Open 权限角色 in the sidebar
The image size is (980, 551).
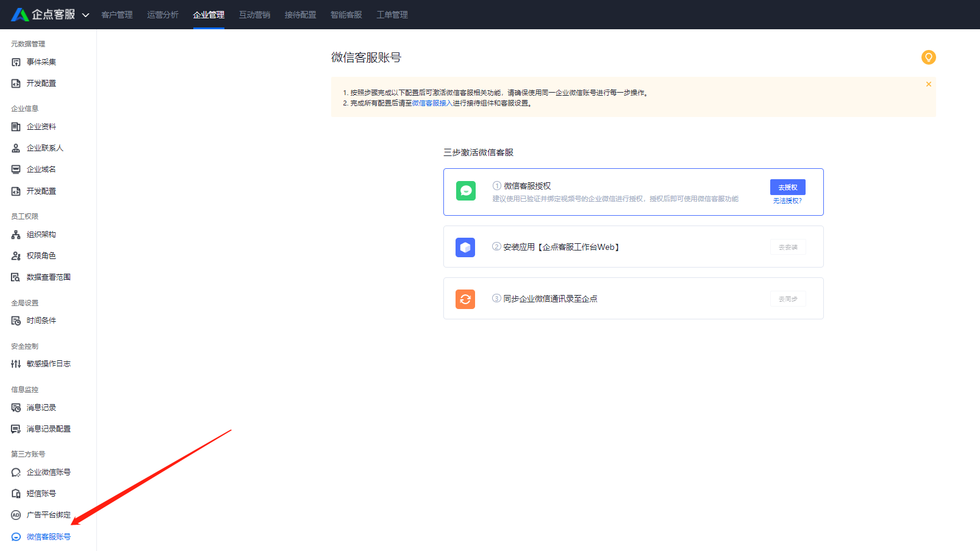(x=41, y=256)
